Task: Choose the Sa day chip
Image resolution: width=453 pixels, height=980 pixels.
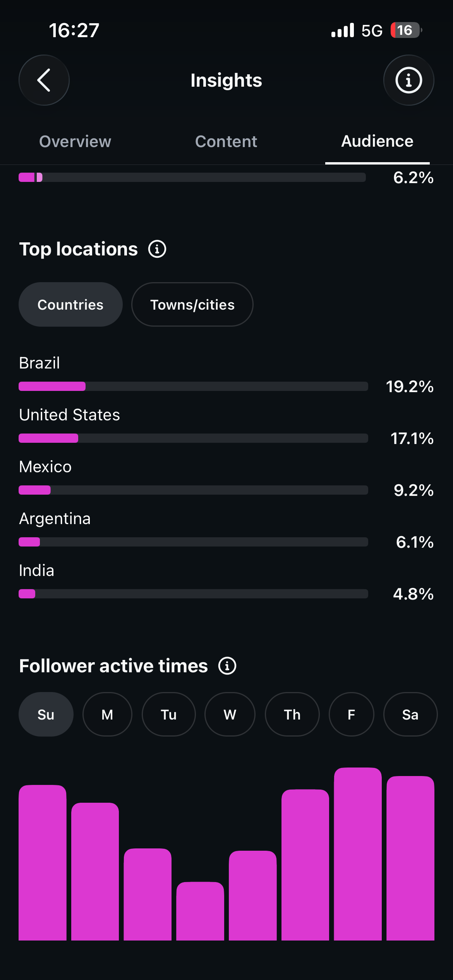Action: coord(410,714)
